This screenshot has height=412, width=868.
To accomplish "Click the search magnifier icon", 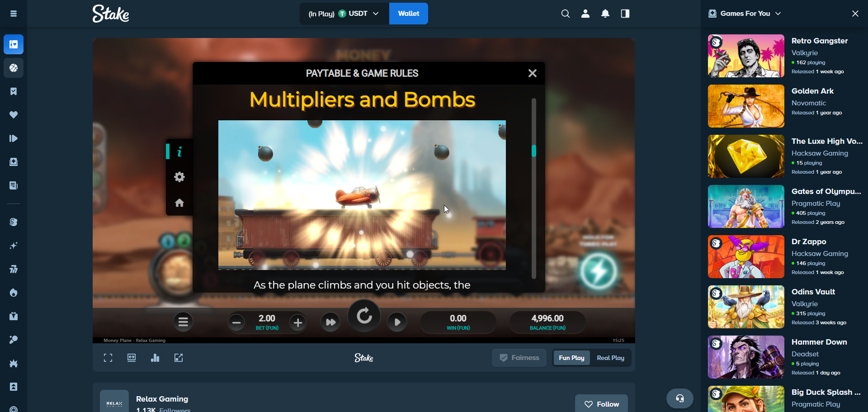I will [565, 14].
